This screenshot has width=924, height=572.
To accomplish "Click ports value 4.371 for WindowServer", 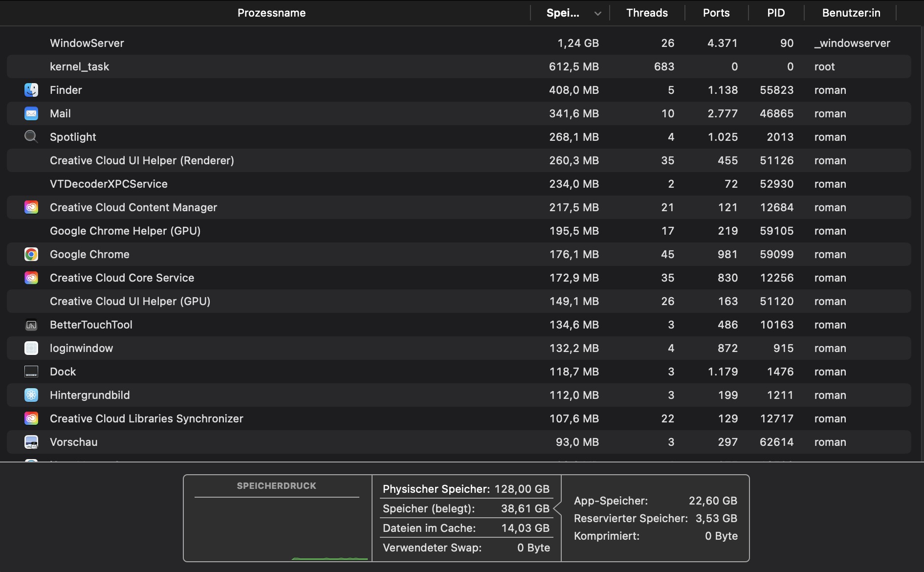I will coord(722,43).
